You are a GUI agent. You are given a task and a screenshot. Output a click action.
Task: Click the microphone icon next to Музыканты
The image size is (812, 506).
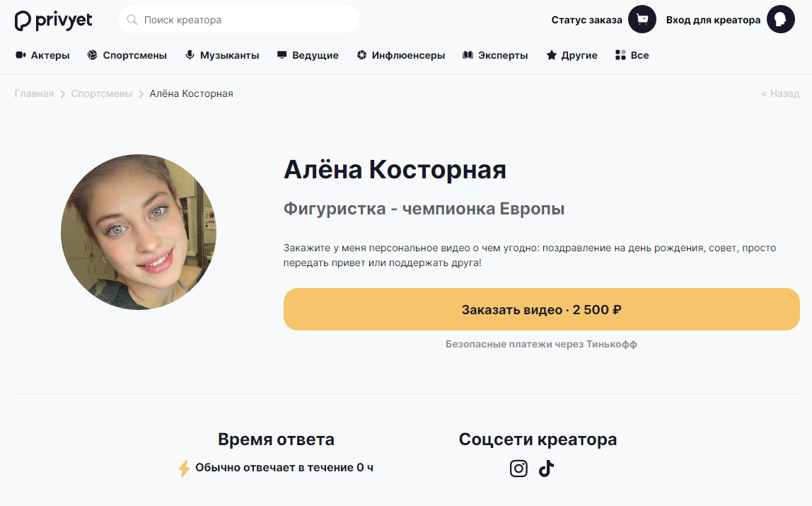(x=190, y=55)
